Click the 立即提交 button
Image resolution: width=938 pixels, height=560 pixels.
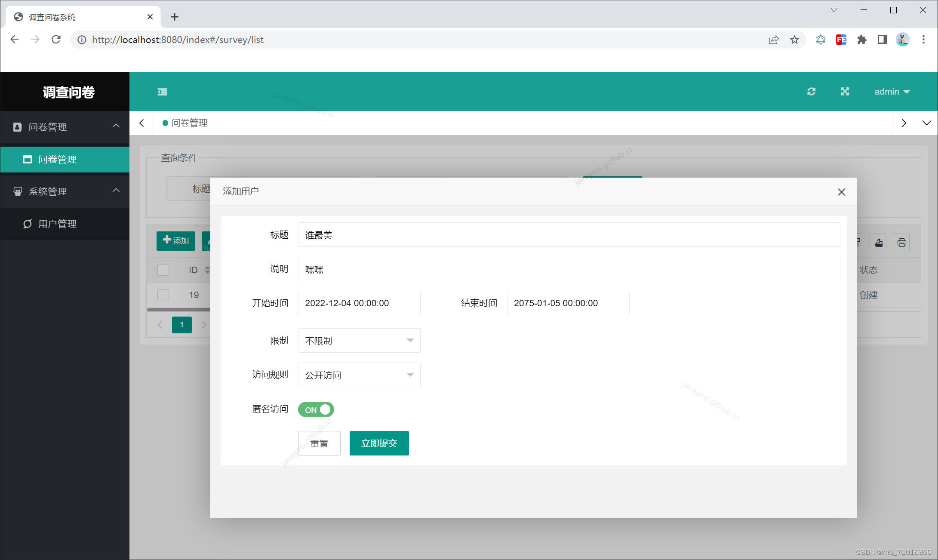pos(379,443)
